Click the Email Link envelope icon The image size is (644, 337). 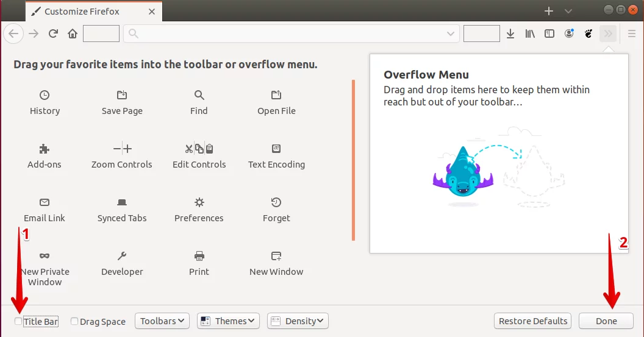click(45, 202)
